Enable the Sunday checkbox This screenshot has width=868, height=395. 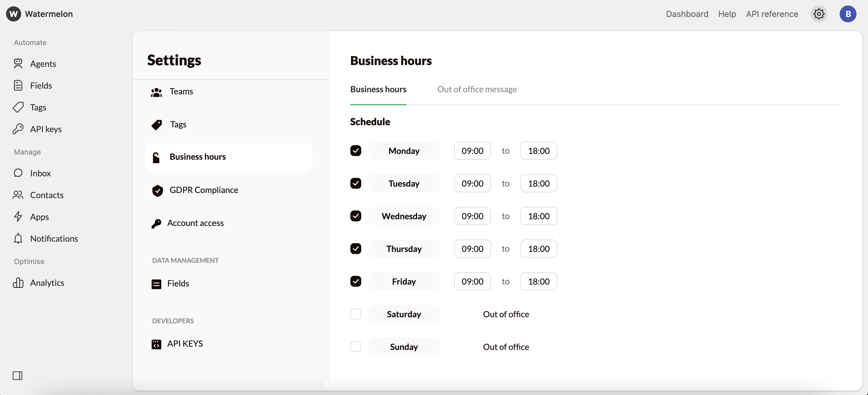(355, 346)
